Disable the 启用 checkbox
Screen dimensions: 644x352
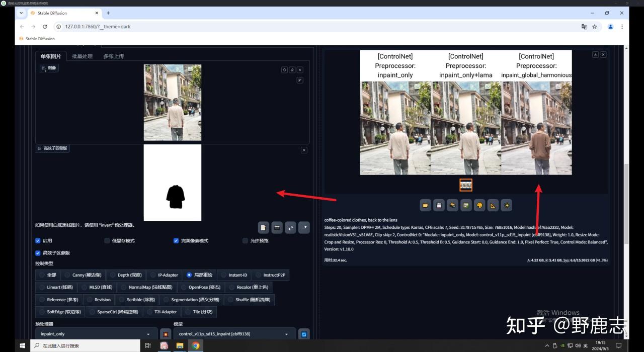tap(38, 241)
